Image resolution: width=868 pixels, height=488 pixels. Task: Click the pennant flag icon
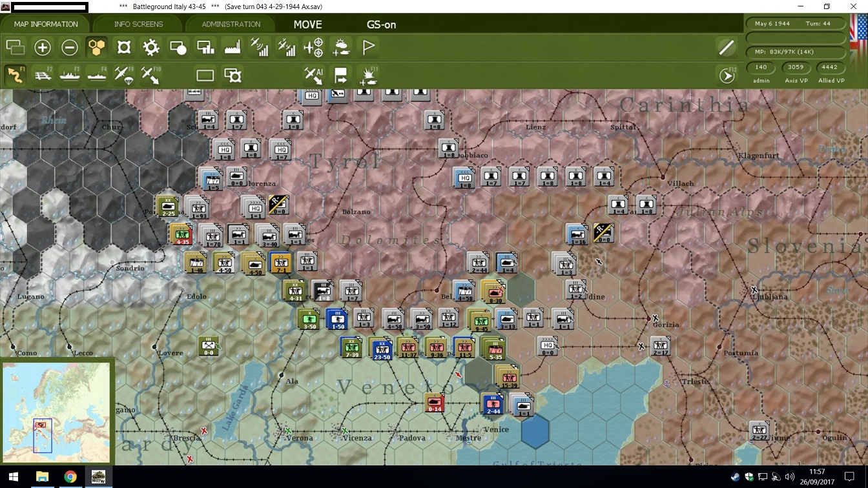click(368, 47)
